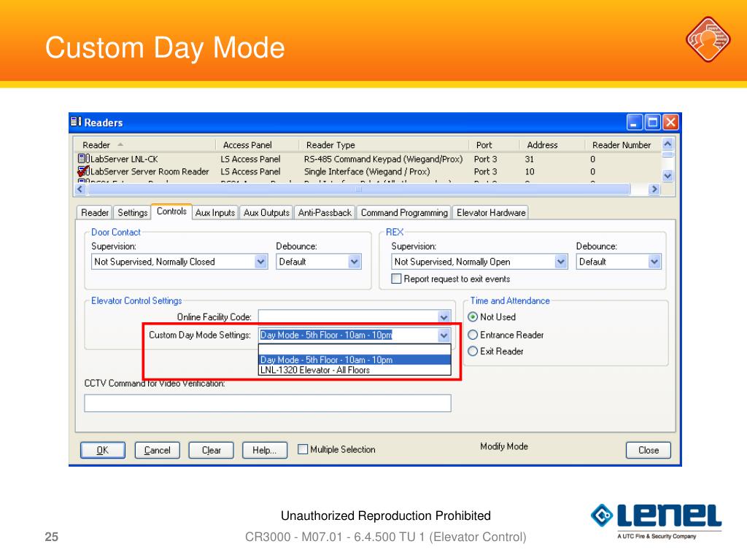Click the OK button

[103, 450]
